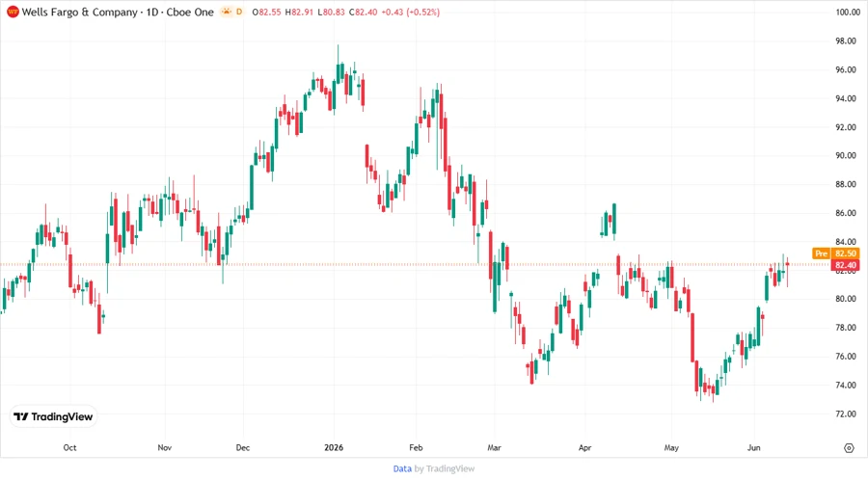Click the 74.00 price scale label
The height and width of the screenshot is (480, 868).
tap(845, 385)
